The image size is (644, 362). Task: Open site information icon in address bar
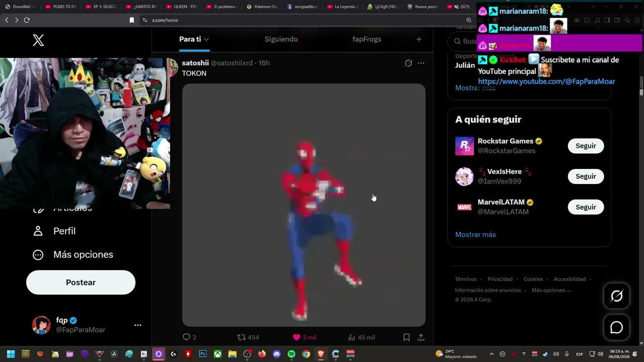pos(144,20)
